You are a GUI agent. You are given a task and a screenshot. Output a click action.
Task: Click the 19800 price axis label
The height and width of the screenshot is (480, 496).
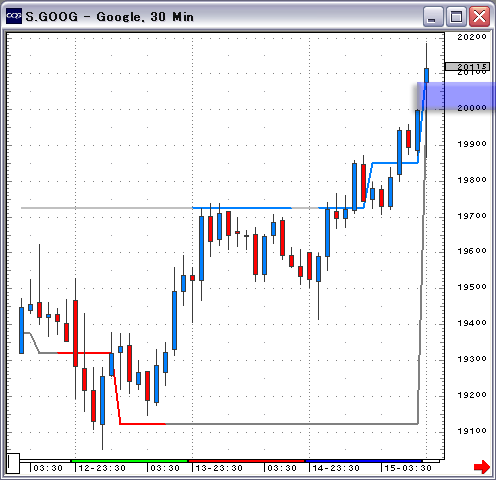(472, 180)
